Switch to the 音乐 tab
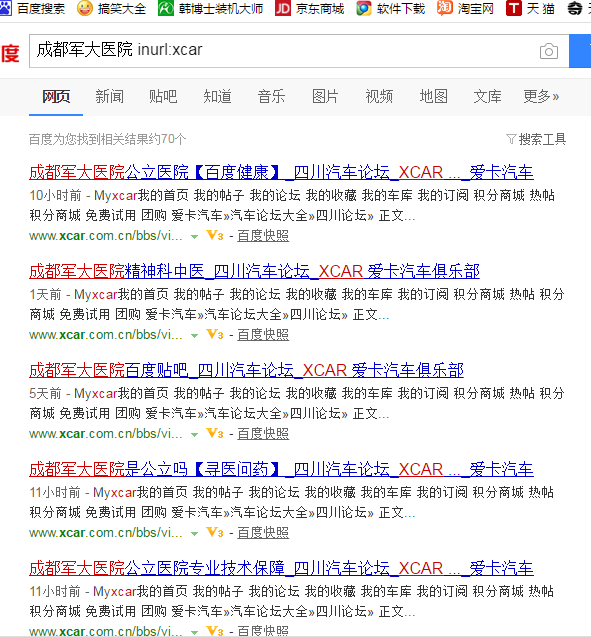 (271, 96)
